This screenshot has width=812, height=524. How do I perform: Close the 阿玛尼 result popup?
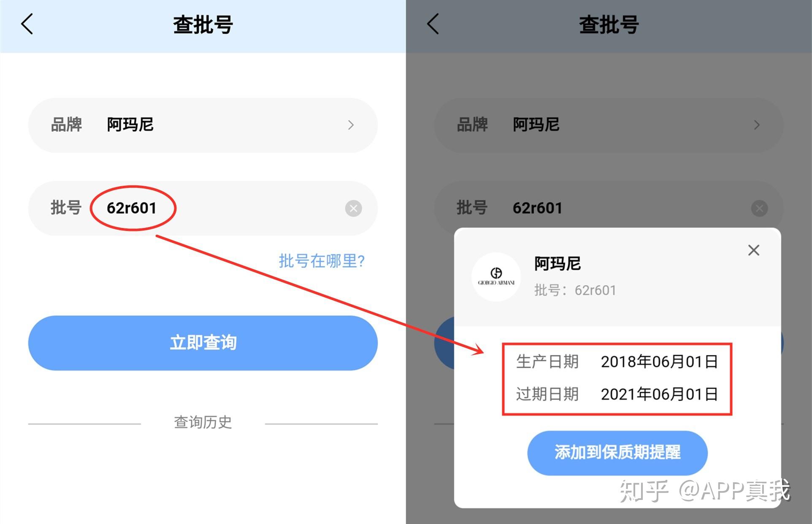coord(754,250)
